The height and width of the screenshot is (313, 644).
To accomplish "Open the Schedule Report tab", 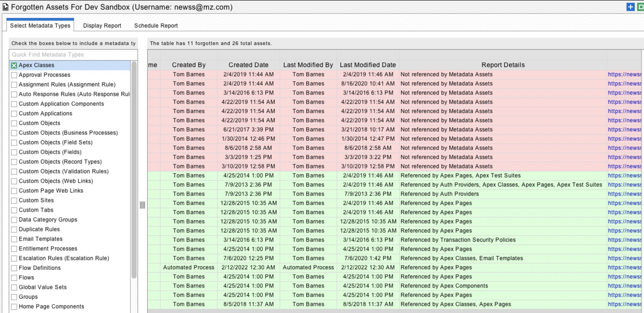I will 156,26.
